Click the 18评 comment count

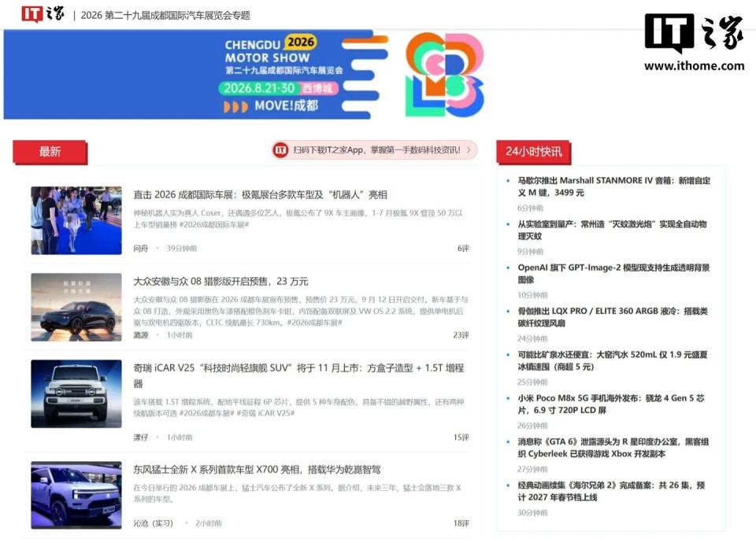pyautogui.click(x=461, y=523)
